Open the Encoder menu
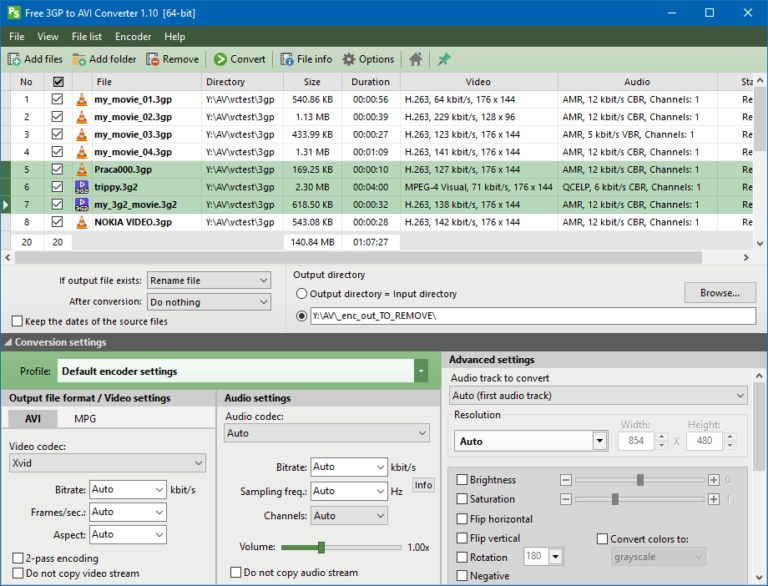Viewport: 768px width, 586px height. point(133,37)
